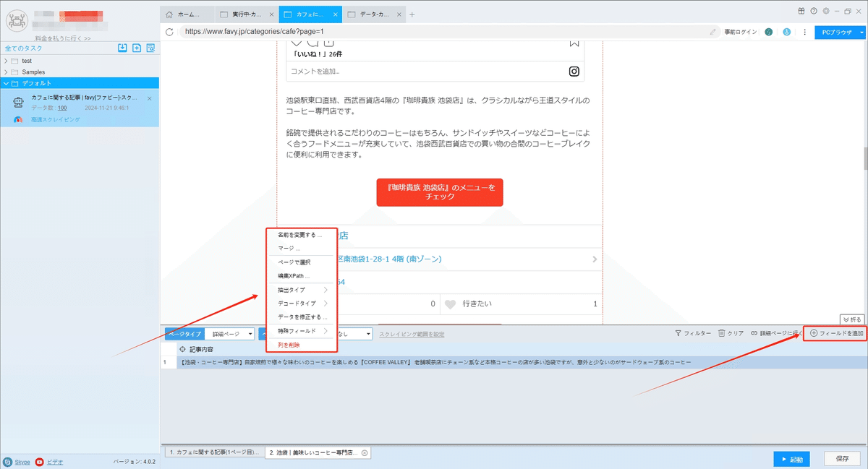Image resolution: width=868 pixels, height=469 pixels.
Task: Open the three-dot more options menu
Action: (804, 32)
